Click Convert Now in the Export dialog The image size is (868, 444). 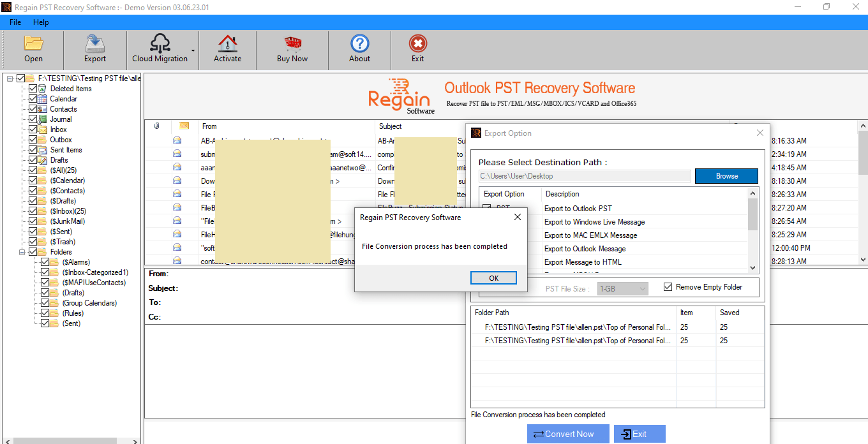567,434
